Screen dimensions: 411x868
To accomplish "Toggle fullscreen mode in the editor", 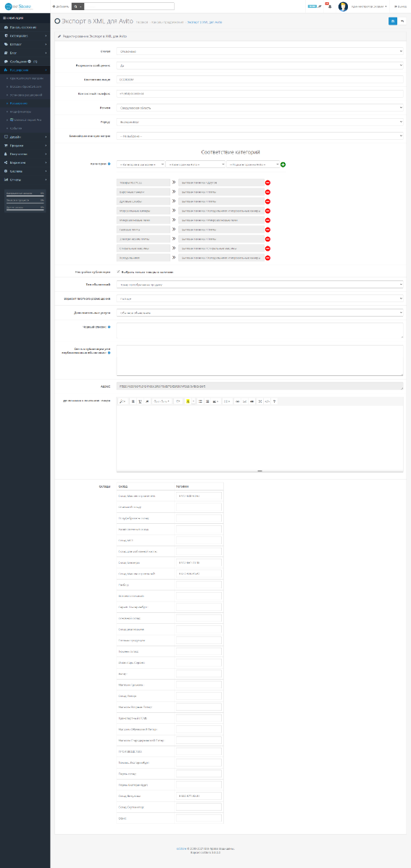I will coord(261,401).
